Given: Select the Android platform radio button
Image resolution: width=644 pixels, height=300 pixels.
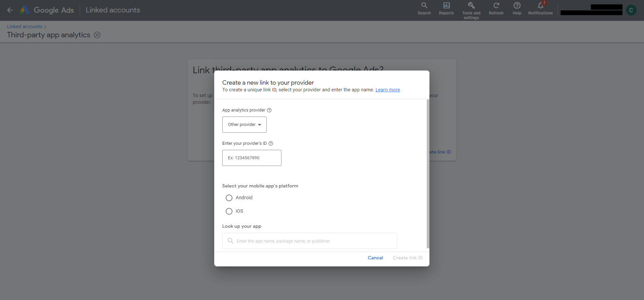Looking at the screenshot, I should tap(229, 198).
